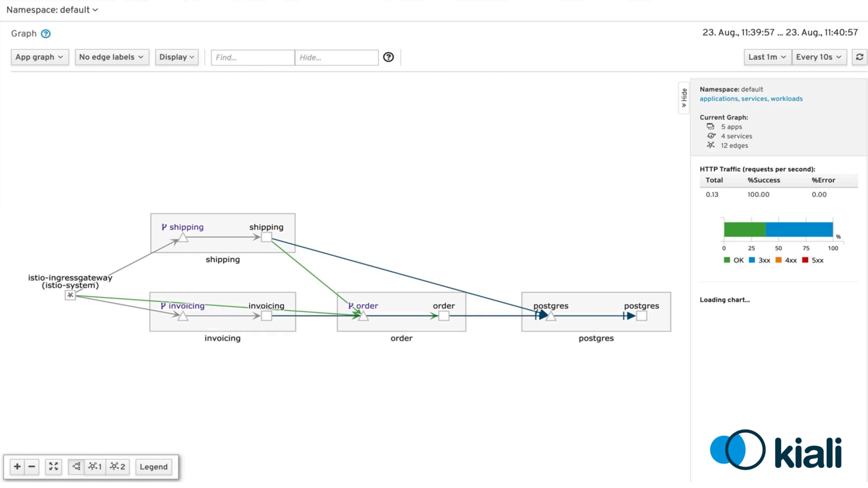
Task: Select the default graph layout icon
Action: point(76,466)
